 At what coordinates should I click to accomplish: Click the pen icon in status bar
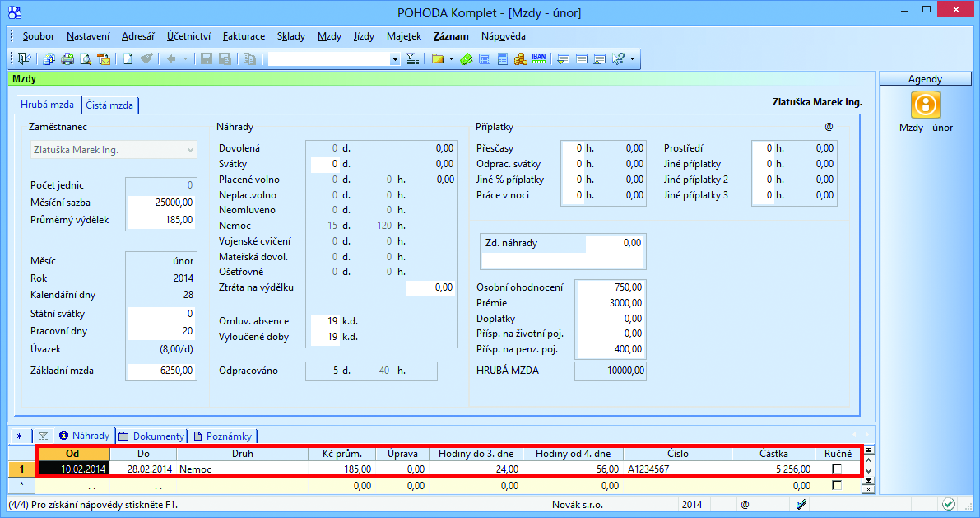(x=802, y=504)
